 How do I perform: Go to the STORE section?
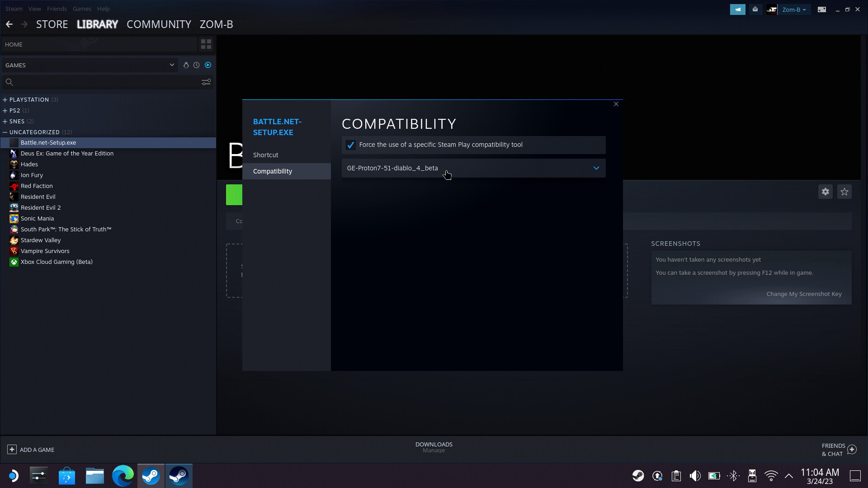click(52, 24)
